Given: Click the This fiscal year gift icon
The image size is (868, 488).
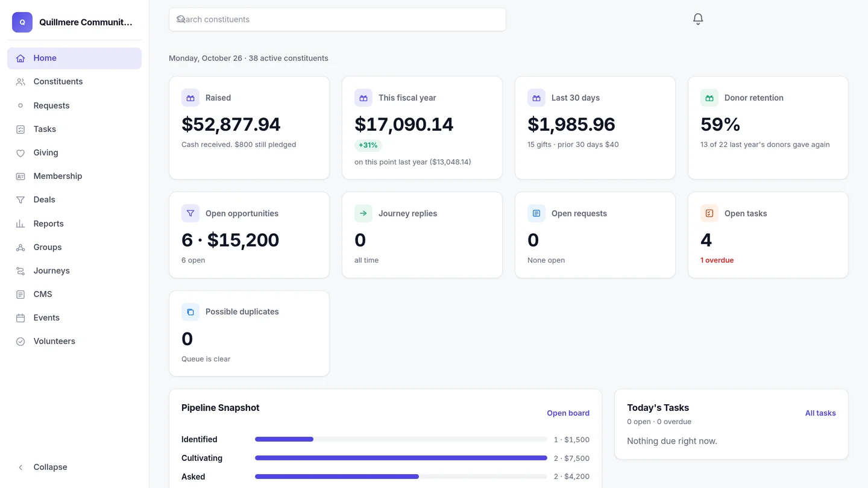Looking at the screenshot, I should pyautogui.click(x=363, y=98).
